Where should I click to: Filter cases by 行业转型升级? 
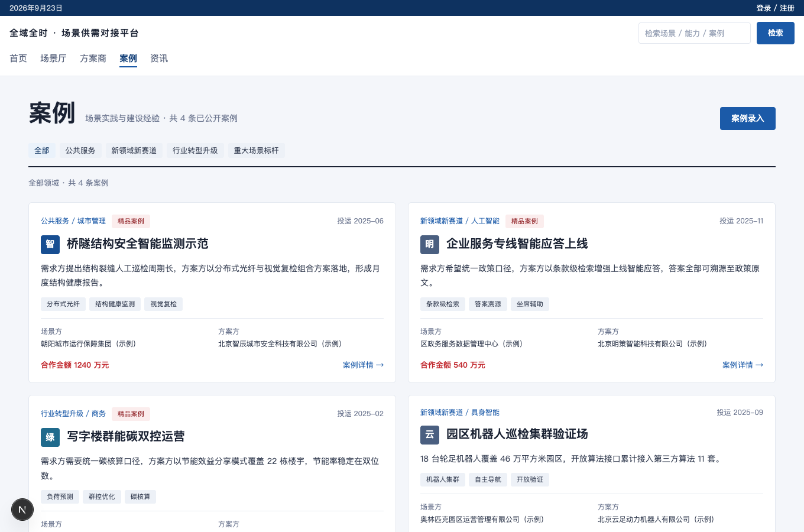(195, 151)
